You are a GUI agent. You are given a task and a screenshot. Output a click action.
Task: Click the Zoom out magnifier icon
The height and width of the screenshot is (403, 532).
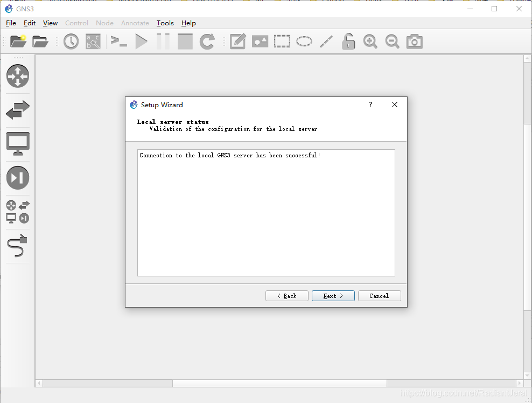[x=392, y=41]
